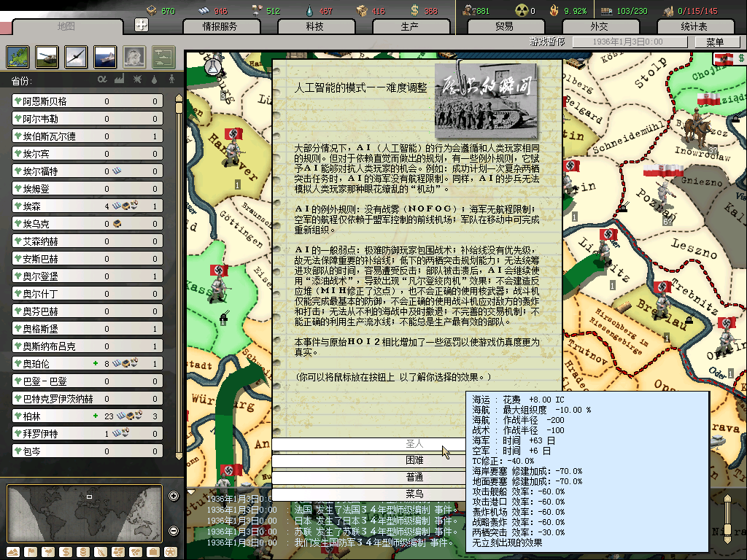Screen dimensions: 747x560
Task: Click the date 1936年1月3日 pause display
Action: 627,42
